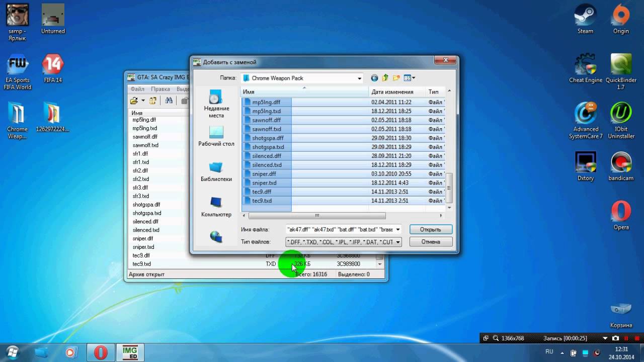This screenshot has height=362, width=644.
Task: Open IObit Uninstaller desktop icon
Action: pos(621,121)
